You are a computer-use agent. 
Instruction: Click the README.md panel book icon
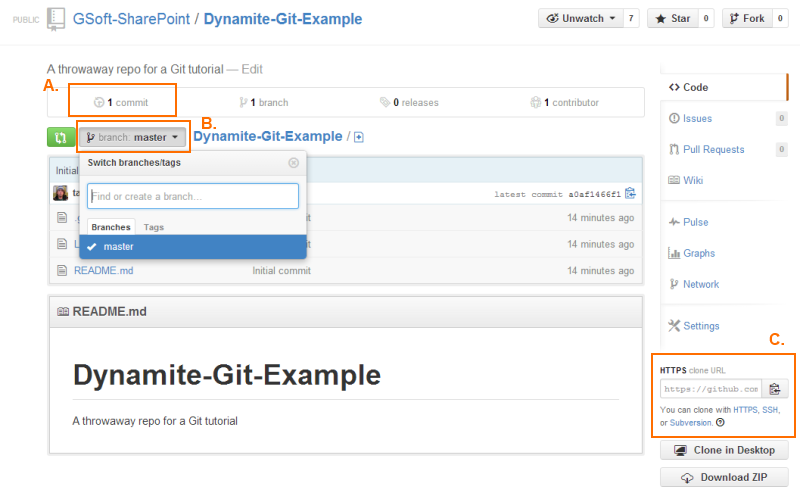pyautogui.click(x=63, y=311)
